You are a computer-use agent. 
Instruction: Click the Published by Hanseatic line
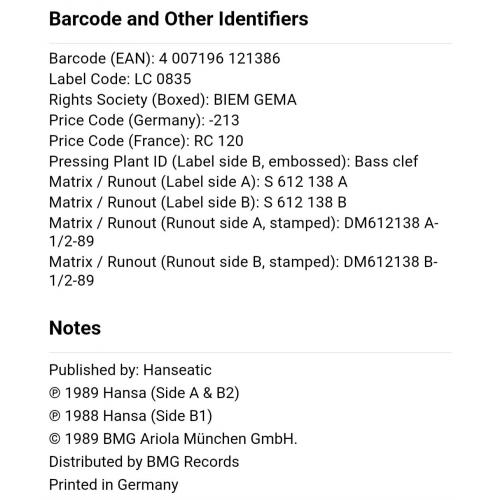coord(130,370)
